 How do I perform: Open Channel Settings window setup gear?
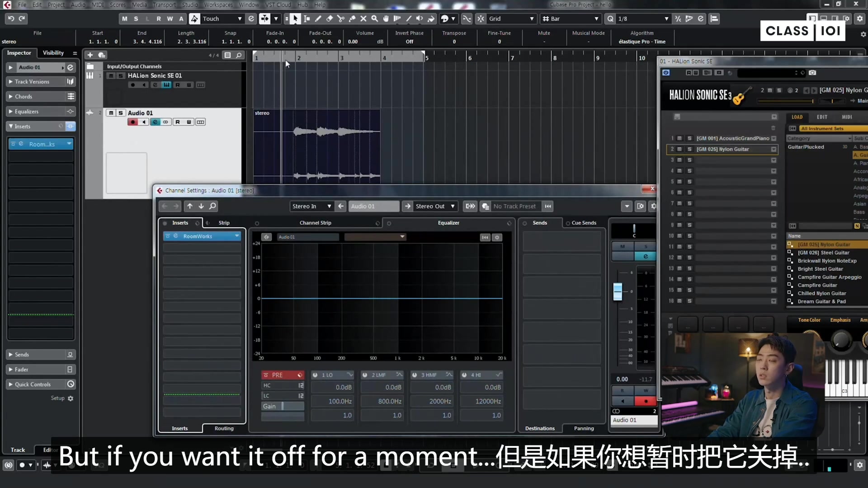pos(653,206)
